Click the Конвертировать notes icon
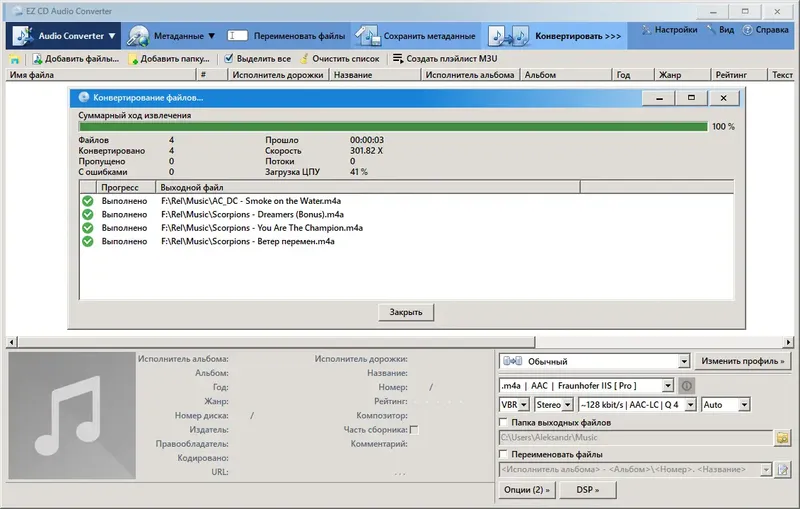Screen dimensions: 800x509 pyautogui.click(x=508, y=36)
